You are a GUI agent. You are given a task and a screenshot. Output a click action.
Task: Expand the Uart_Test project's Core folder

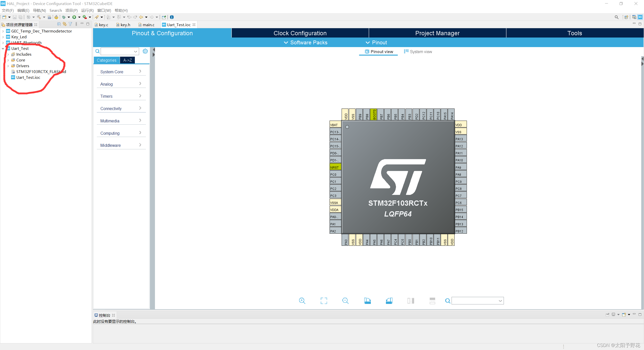coord(8,60)
